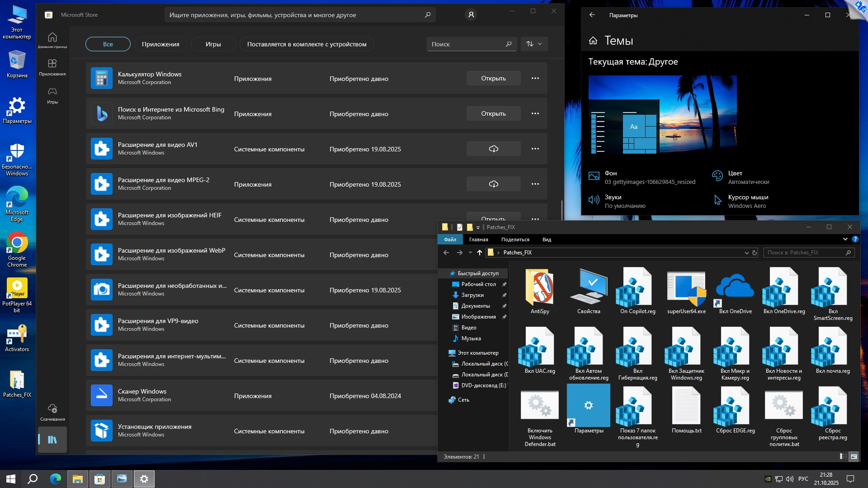Screen dimensions: 868x488
Task: Open Microsoft Store Home page icon
Action: [52, 38]
